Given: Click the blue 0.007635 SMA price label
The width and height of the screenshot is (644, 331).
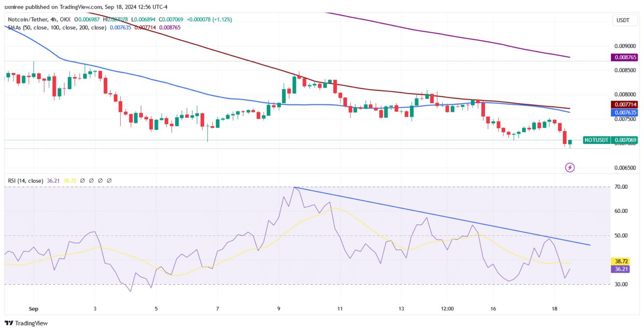Looking at the screenshot, I should [624, 113].
